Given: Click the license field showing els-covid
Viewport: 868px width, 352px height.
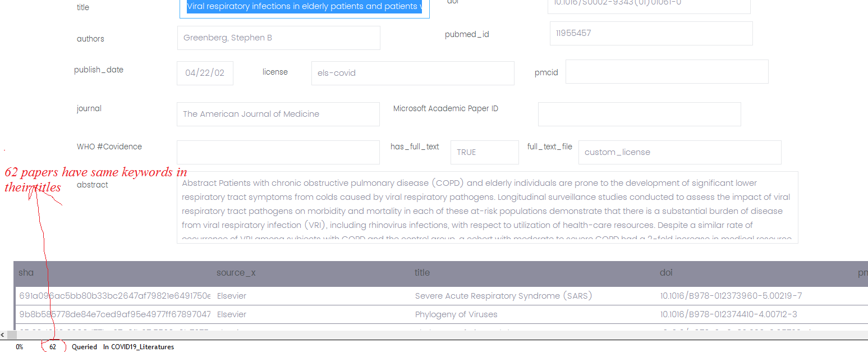Looking at the screenshot, I should click(412, 73).
